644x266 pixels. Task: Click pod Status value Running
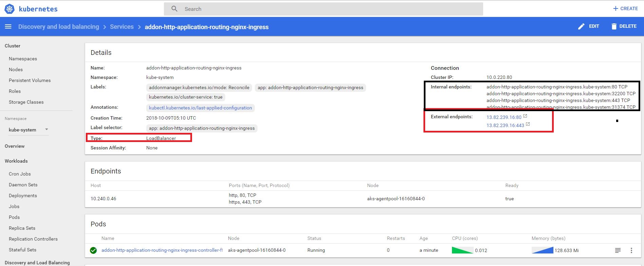pyautogui.click(x=316, y=250)
